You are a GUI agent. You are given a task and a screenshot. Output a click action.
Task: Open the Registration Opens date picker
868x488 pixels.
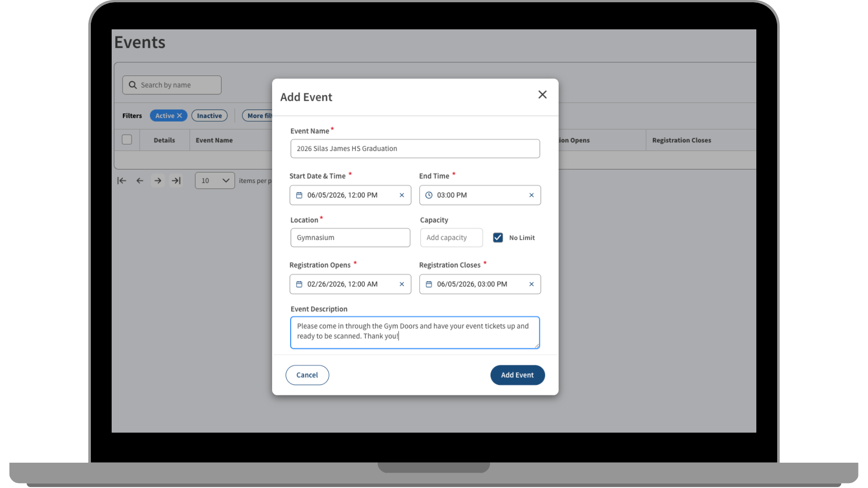point(299,284)
